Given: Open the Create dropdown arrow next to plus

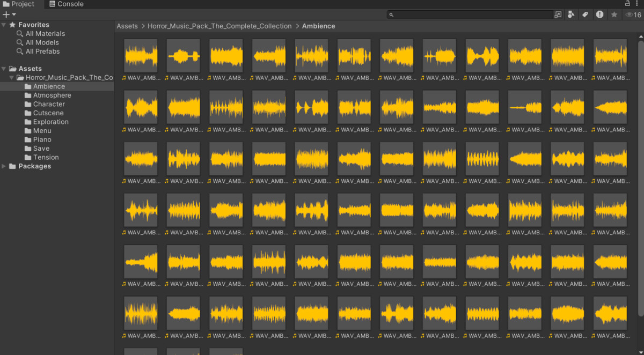Looking at the screenshot, I should (14, 14).
